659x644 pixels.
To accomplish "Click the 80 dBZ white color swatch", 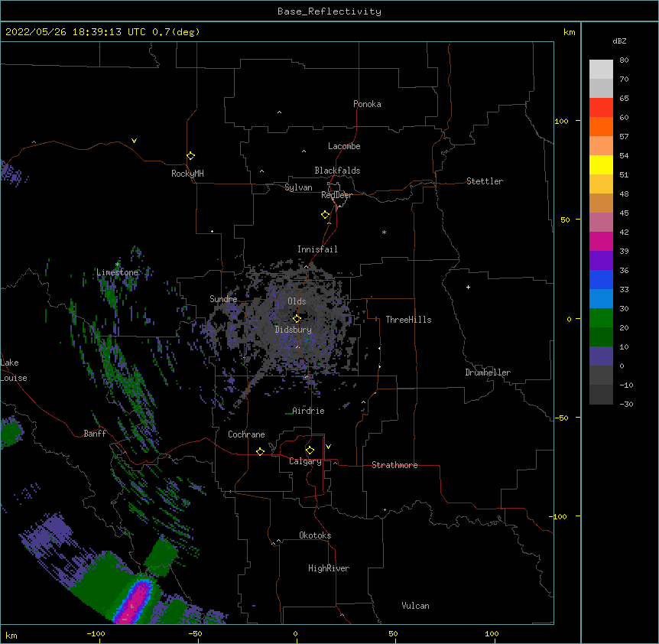I will [x=601, y=70].
